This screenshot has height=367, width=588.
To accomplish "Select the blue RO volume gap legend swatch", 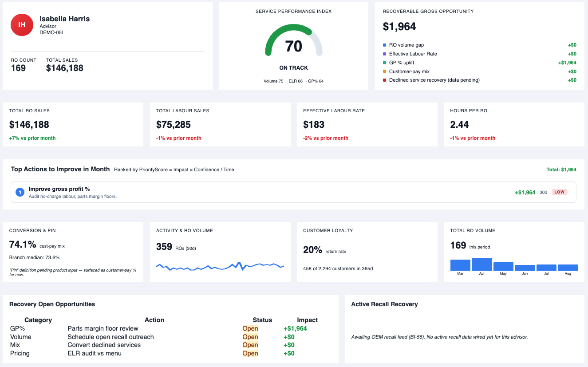I will (x=384, y=45).
